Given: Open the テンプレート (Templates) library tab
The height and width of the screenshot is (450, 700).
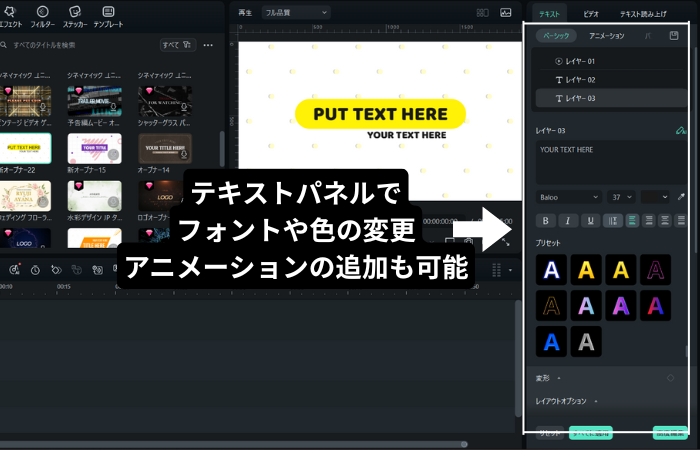Looking at the screenshot, I should 108,17.
